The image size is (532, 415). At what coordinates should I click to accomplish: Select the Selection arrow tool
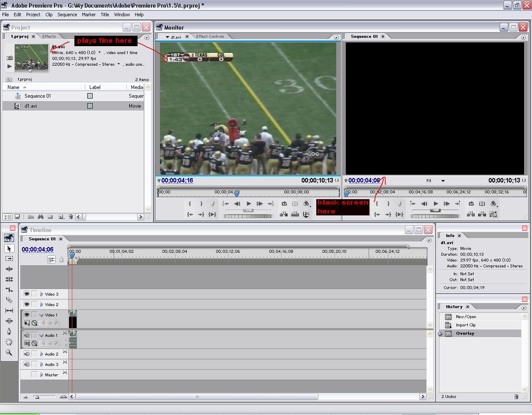[9, 248]
